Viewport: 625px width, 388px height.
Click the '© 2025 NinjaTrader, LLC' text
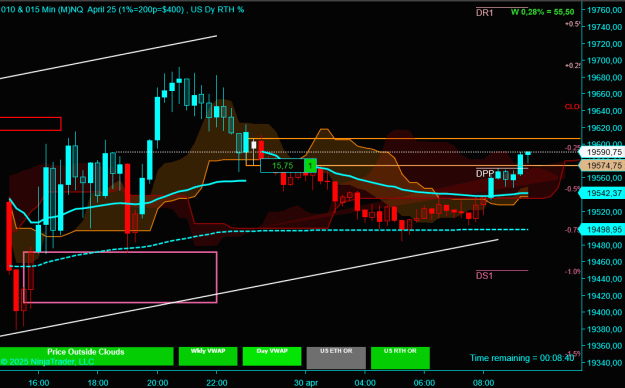[47, 362]
